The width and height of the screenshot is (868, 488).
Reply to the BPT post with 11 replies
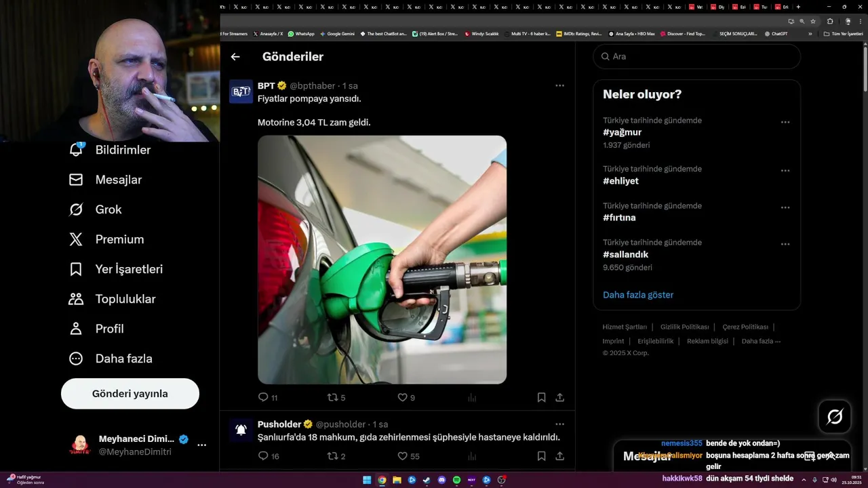pos(268,398)
